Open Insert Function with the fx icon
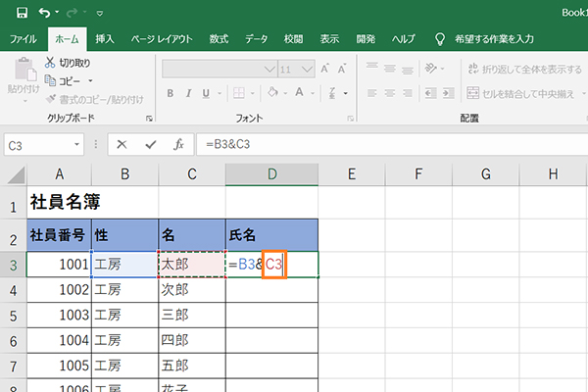The width and height of the screenshot is (588, 392). pyautogui.click(x=178, y=144)
